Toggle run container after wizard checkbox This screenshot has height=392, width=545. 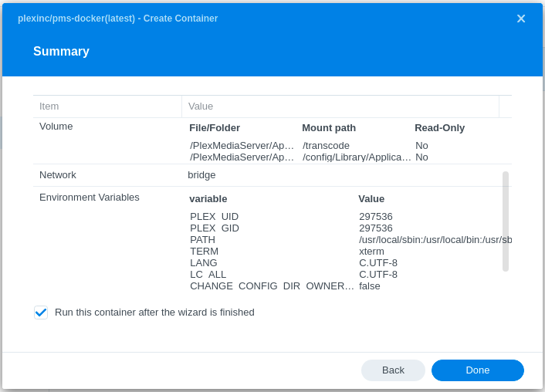pos(41,313)
